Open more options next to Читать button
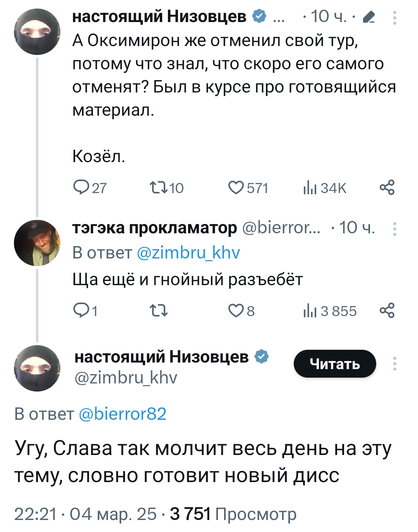The height and width of the screenshot is (532, 418). tap(394, 364)
